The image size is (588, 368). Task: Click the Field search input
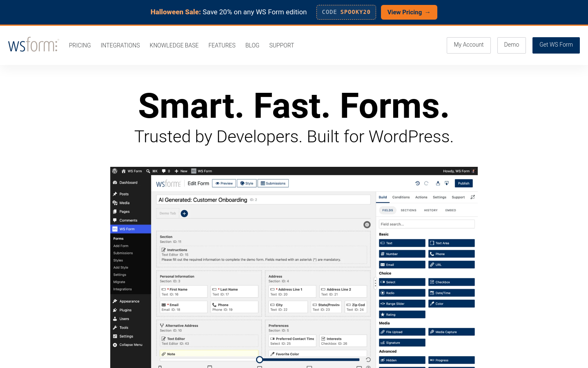click(427, 224)
